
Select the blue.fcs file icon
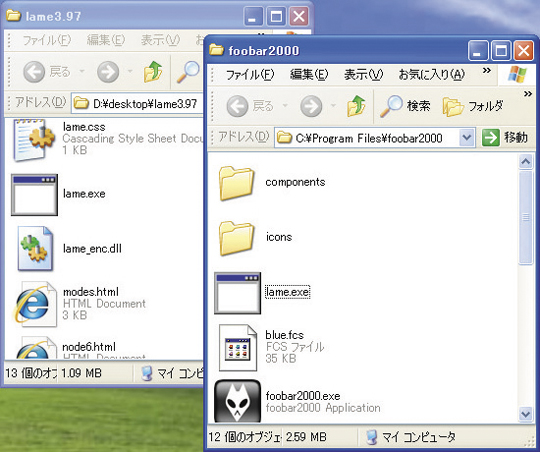pyautogui.click(x=238, y=348)
